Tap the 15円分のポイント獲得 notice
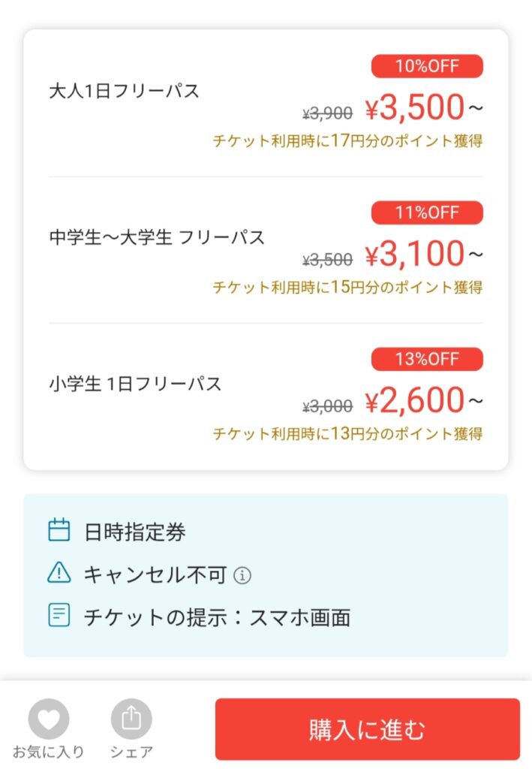The width and height of the screenshot is (532, 769). pos(347,287)
